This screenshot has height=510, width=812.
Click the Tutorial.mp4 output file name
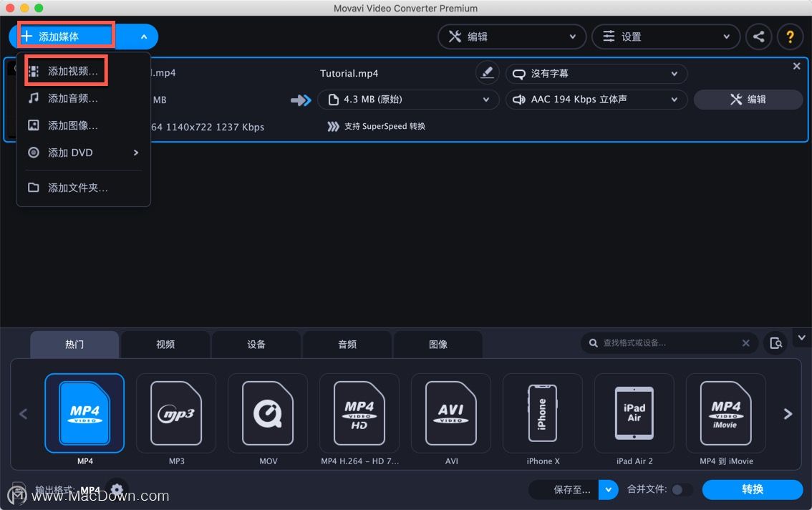click(349, 74)
